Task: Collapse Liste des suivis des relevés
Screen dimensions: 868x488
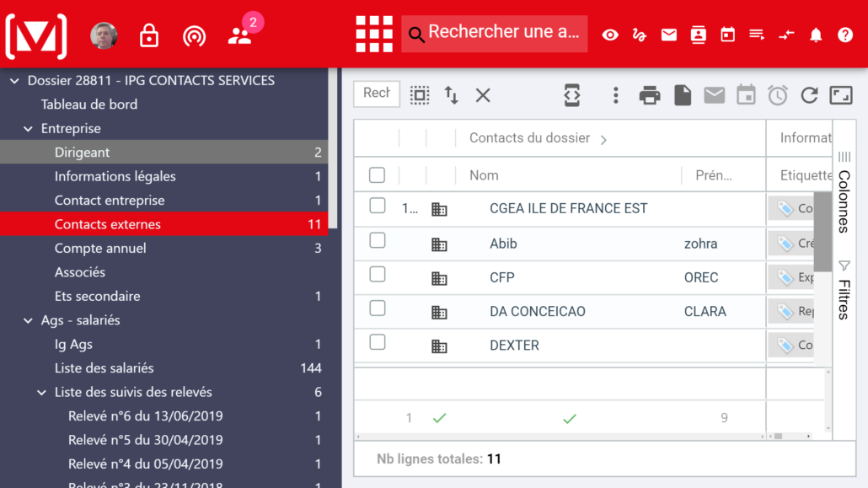Action: tap(40, 392)
